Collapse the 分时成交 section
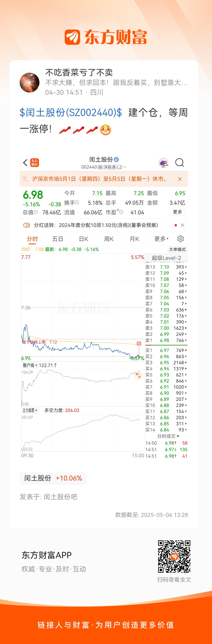 [168, 436]
